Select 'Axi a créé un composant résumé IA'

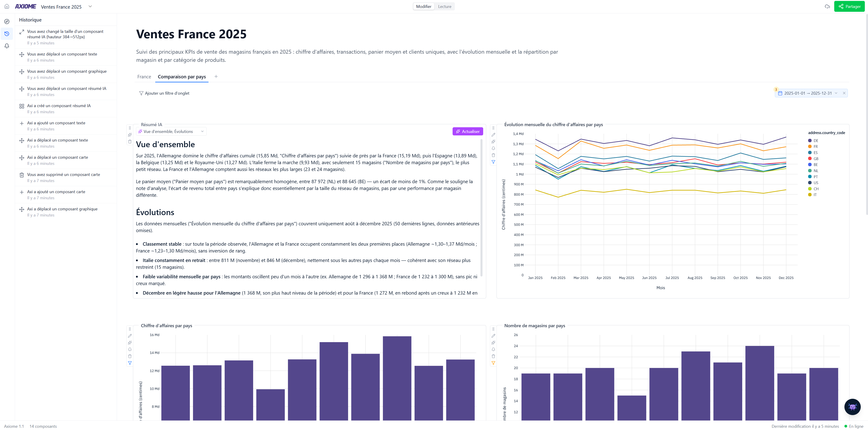(66, 108)
